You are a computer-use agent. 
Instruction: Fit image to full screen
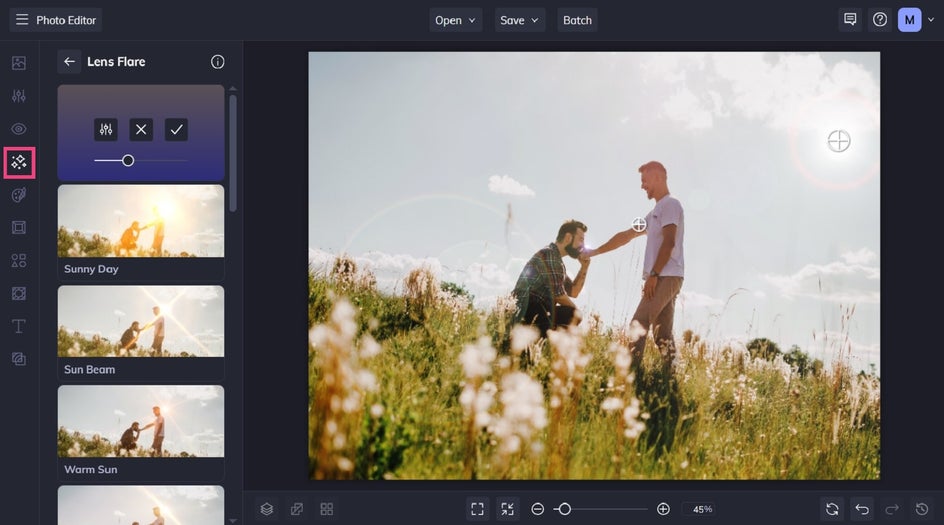point(477,509)
